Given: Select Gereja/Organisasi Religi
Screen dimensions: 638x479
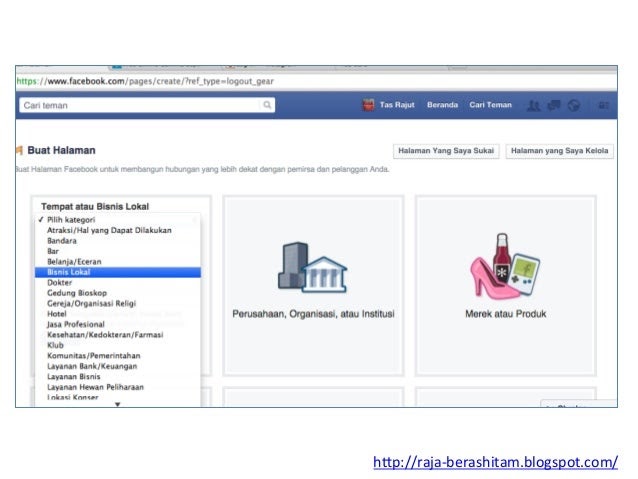Looking at the screenshot, I should click(118, 304).
